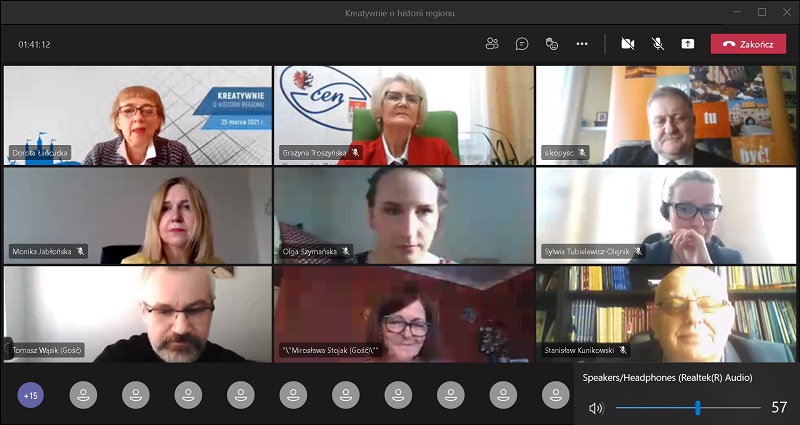The height and width of the screenshot is (425, 800).
Task: End the call with the Zakończ button
Action: point(748,44)
